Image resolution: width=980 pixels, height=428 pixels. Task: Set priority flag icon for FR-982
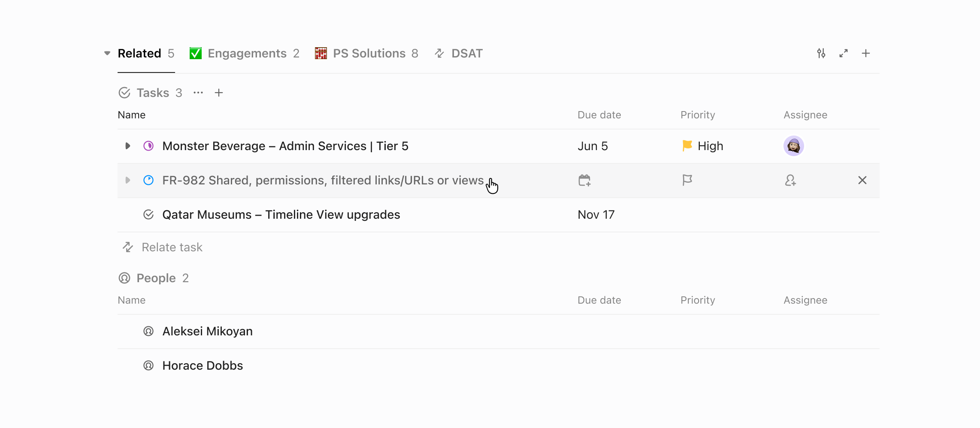687,180
